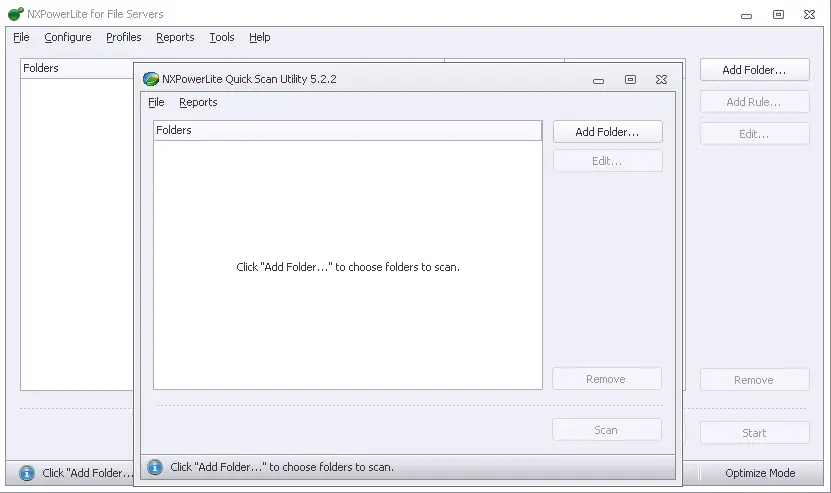Open File menu in File Servers window
Viewport: 831px width, 493px height.
point(21,37)
